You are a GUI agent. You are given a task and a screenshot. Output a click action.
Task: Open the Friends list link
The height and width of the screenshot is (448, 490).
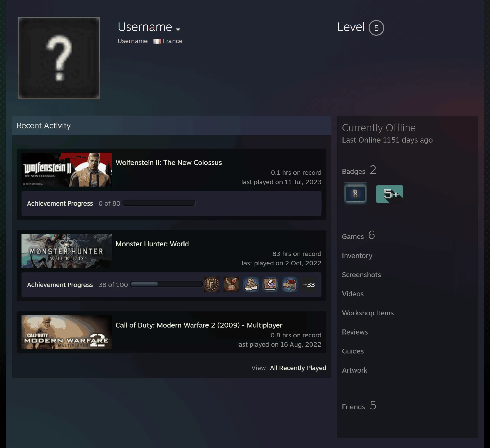tap(359, 406)
